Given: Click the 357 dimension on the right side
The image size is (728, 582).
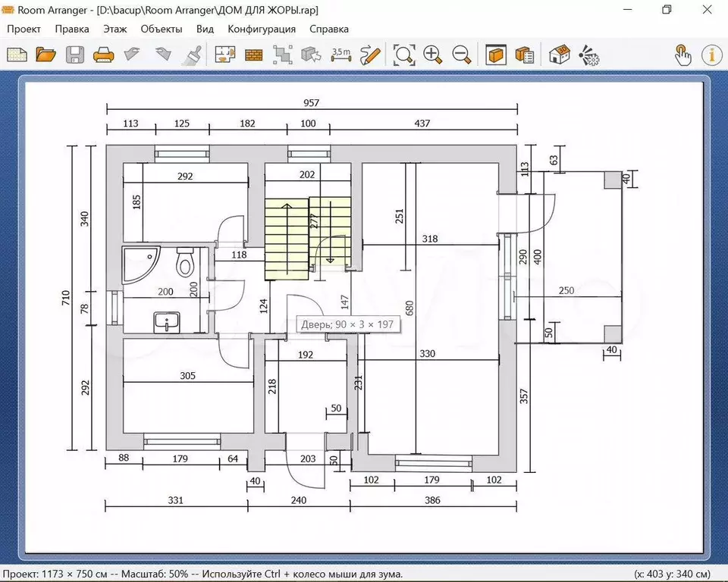Looking at the screenshot, I should tap(524, 396).
